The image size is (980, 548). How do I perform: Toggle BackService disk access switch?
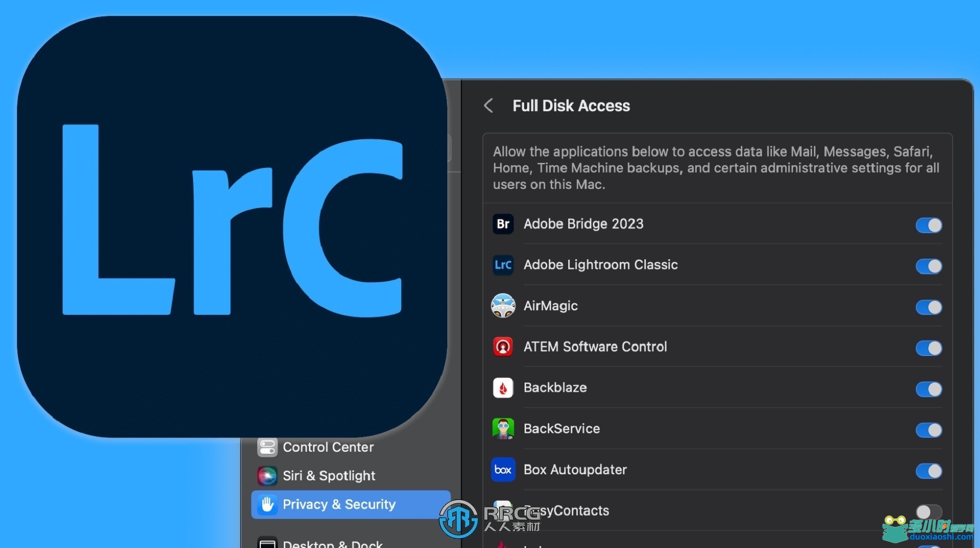pyautogui.click(x=928, y=430)
